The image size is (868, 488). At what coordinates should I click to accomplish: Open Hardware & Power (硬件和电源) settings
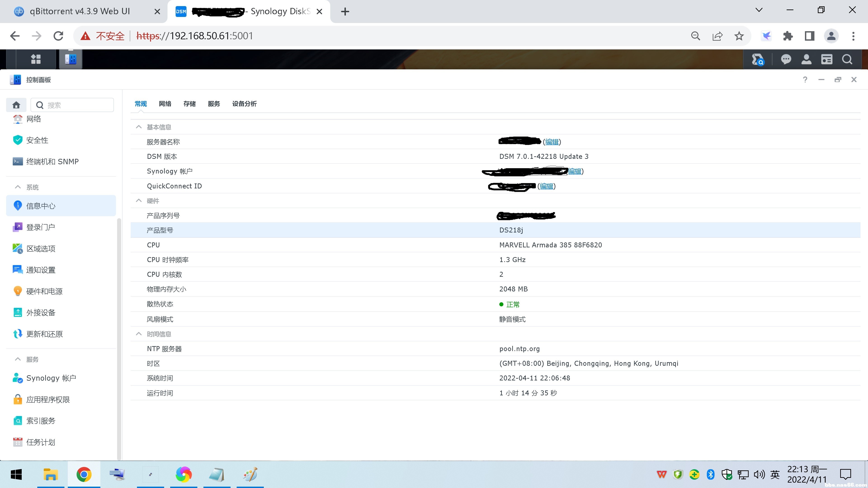(x=44, y=291)
